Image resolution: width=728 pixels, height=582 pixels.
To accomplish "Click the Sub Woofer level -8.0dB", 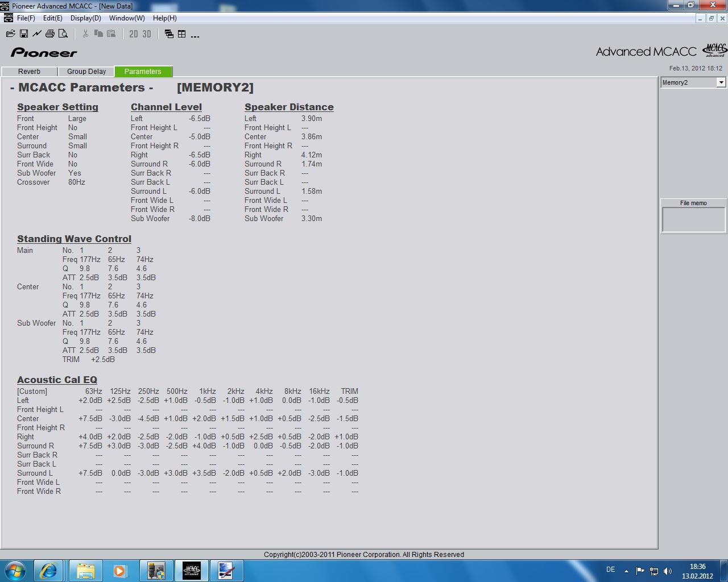I will click(200, 218).
